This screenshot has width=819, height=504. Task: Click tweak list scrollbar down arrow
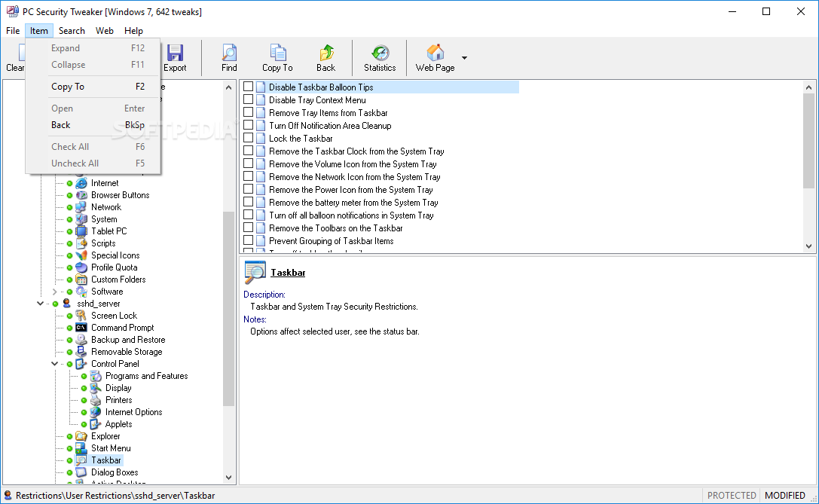point(808,246)
